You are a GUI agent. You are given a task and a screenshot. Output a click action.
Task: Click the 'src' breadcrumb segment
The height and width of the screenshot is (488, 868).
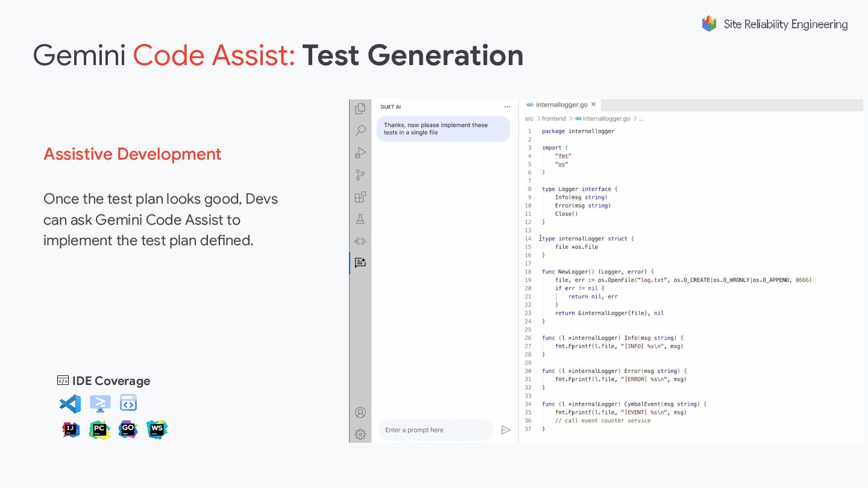[x=529, y=119]
